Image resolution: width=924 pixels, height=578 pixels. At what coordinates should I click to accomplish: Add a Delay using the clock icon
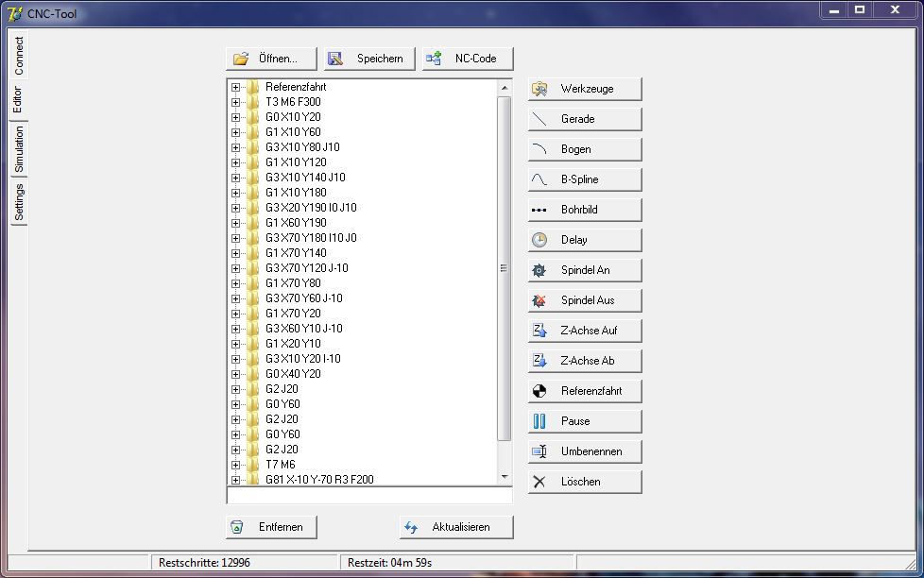[539, 240]
